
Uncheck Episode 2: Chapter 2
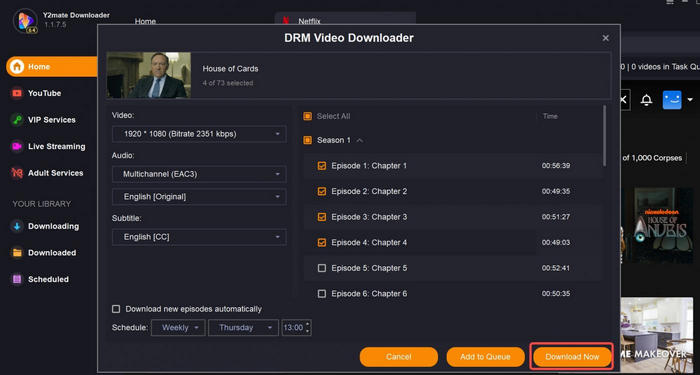[x=321, y=192]
